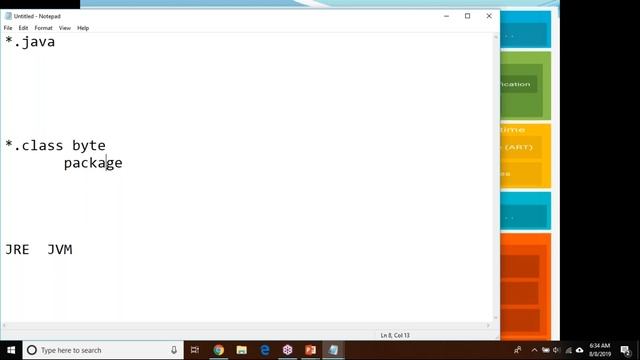This screenshot has width=640, height=360.
Task: Click the microphone icon in the search box
Action: [x=174, y=350]
